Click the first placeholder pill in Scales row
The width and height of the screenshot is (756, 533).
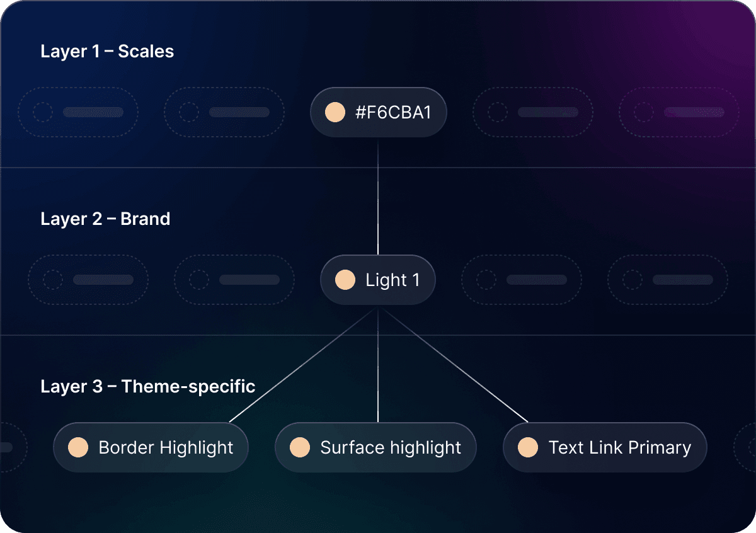[78, 113]
